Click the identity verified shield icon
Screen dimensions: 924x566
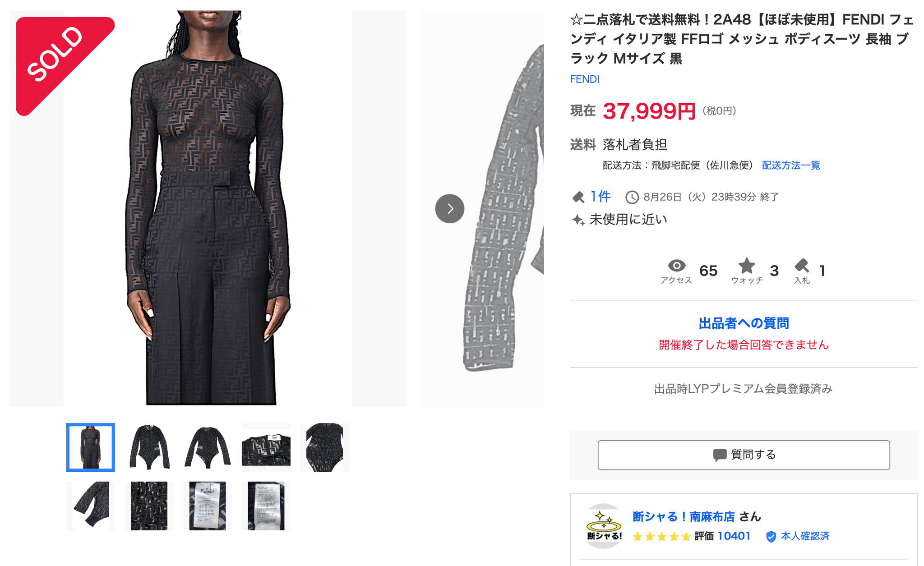tap(771, 536)
